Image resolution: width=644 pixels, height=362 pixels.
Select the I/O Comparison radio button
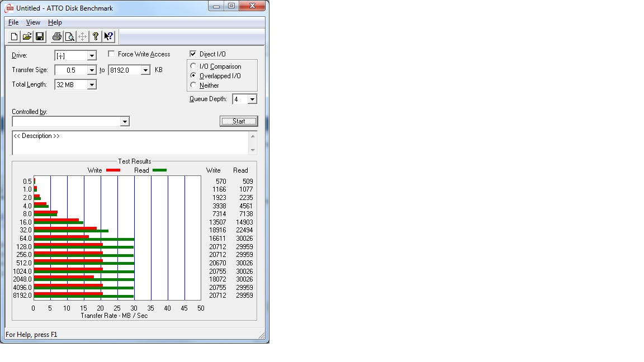tap(193, 66)
